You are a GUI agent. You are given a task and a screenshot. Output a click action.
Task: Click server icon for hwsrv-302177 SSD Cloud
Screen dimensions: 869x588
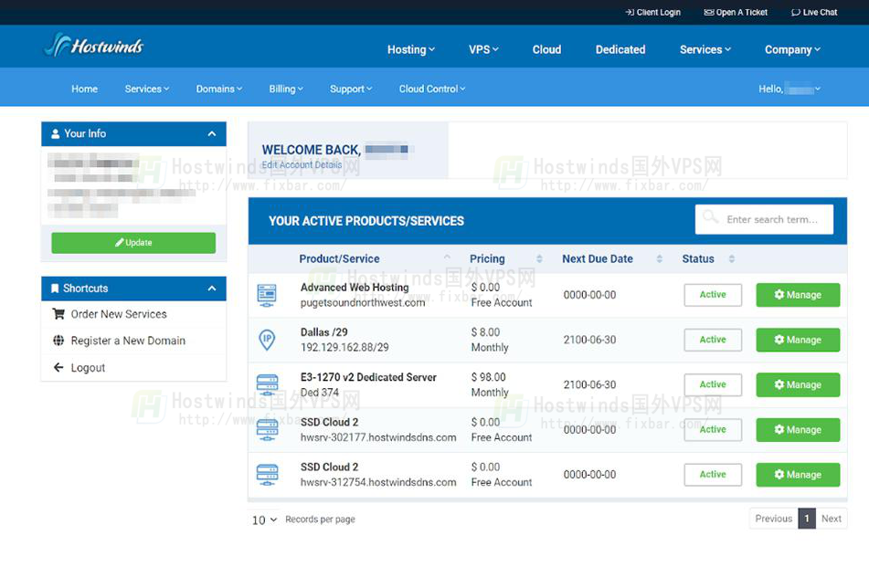pyautogui.click(x=267, y=430)
